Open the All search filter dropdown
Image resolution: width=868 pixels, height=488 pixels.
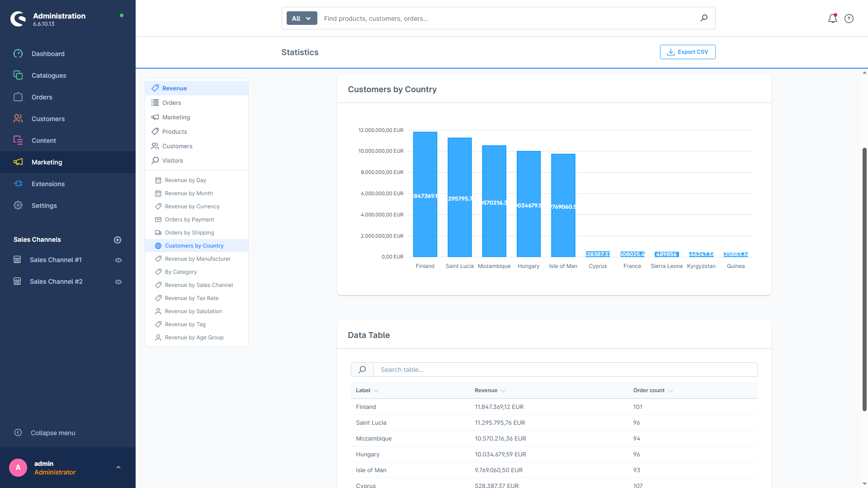[301, 18]
